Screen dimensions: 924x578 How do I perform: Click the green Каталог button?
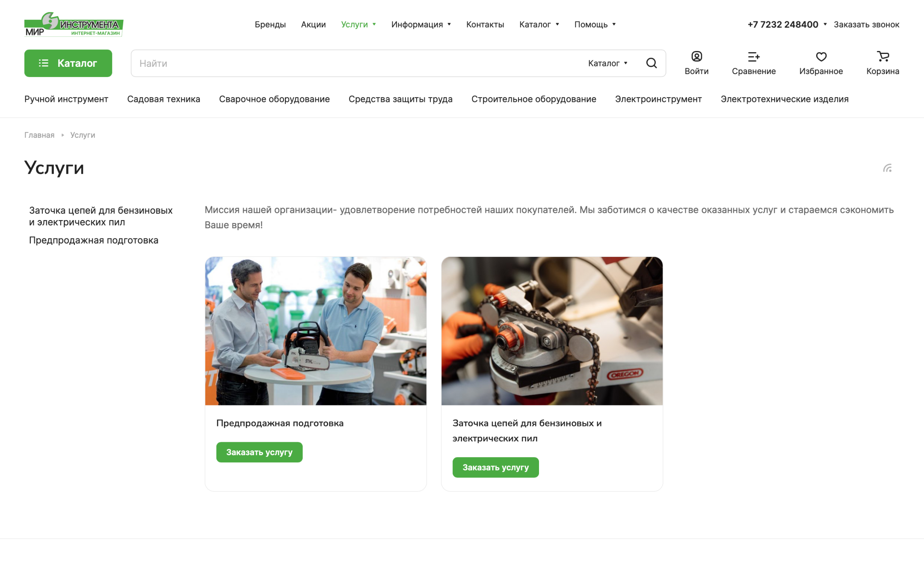[x=68, y=63]
